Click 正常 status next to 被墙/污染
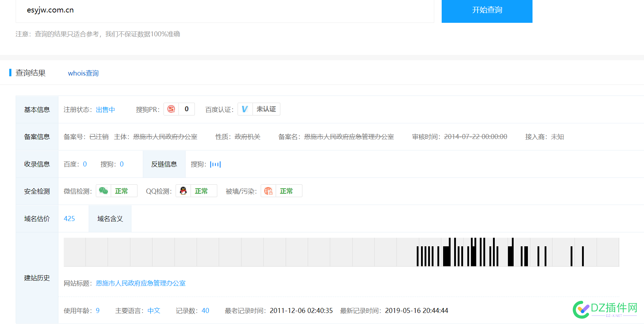644x324 pixels. (286, 191)
